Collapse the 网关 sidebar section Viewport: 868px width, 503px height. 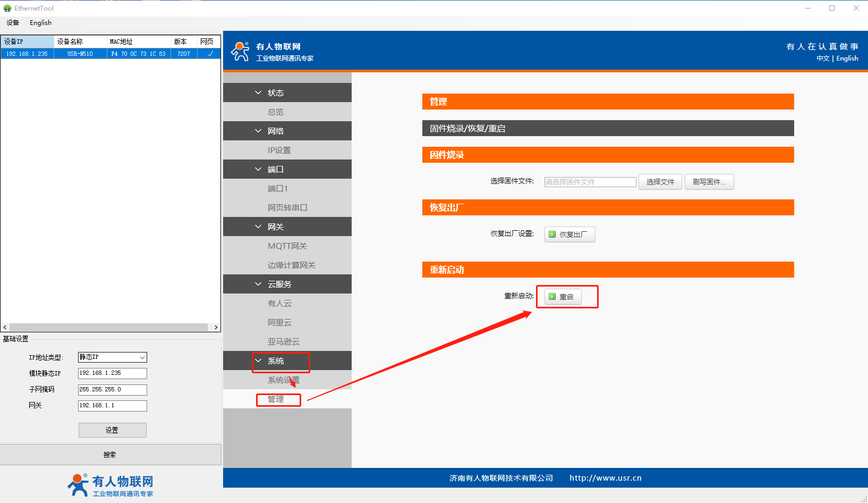[258, 227]
